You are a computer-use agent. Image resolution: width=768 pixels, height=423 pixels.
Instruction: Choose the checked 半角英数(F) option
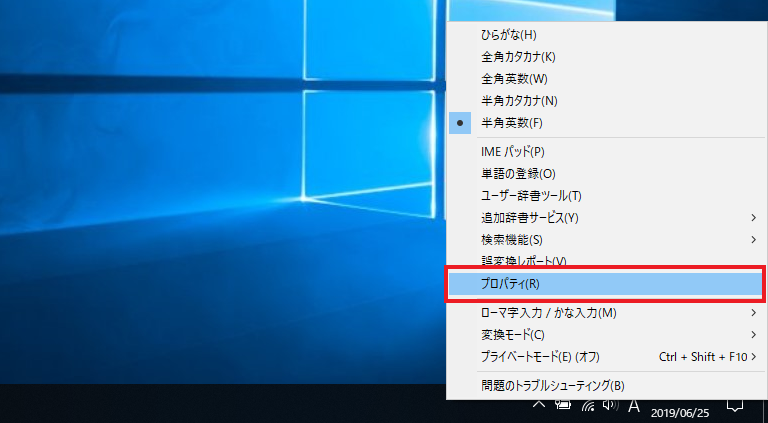(511, 123)
